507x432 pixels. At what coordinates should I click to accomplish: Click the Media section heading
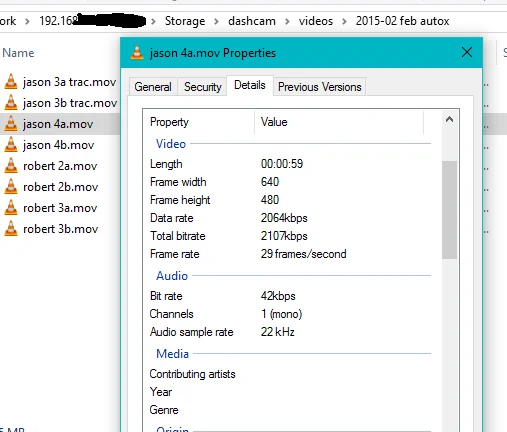[172, 354]
